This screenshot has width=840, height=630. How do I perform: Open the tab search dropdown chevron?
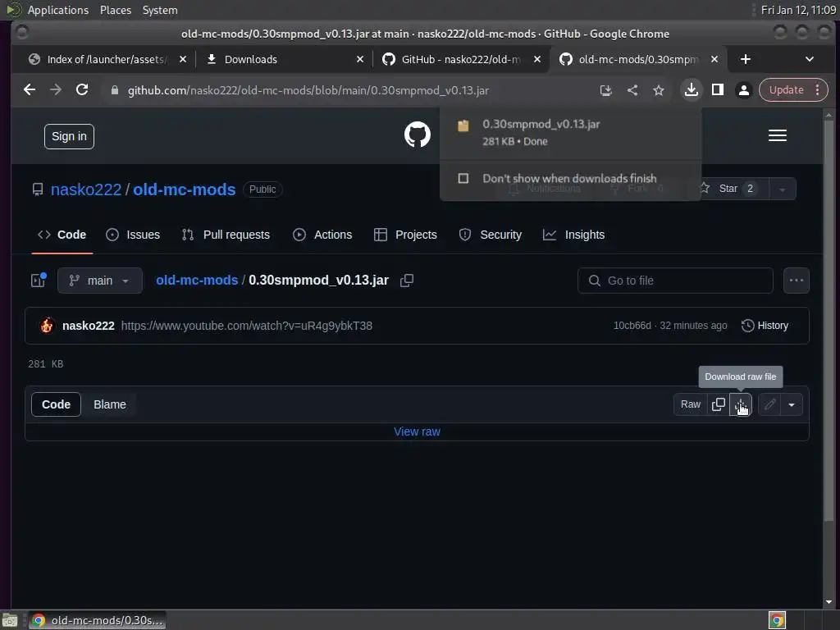[810, 59]
